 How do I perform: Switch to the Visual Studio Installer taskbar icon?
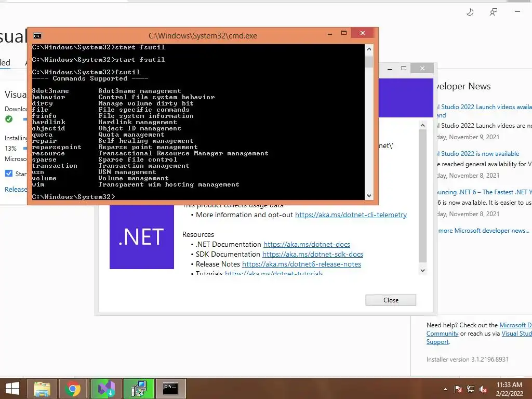click(x=106, y=389)
